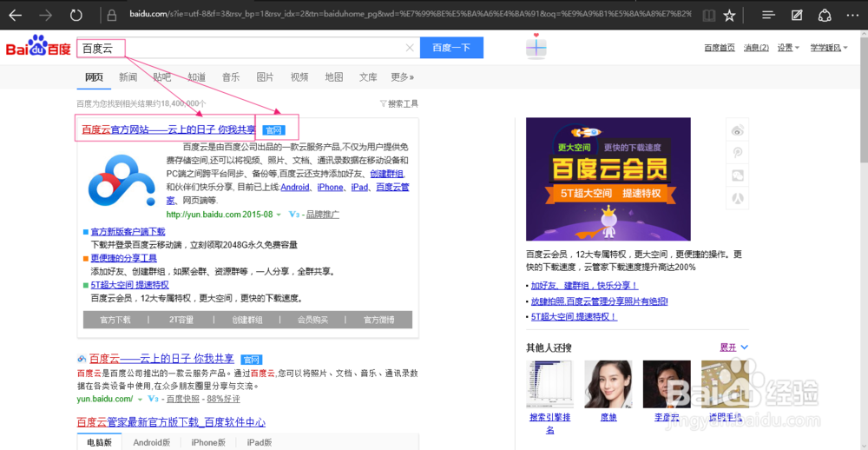
Task: Open 更便捷的分享工具 link
Action: point(124,258)
